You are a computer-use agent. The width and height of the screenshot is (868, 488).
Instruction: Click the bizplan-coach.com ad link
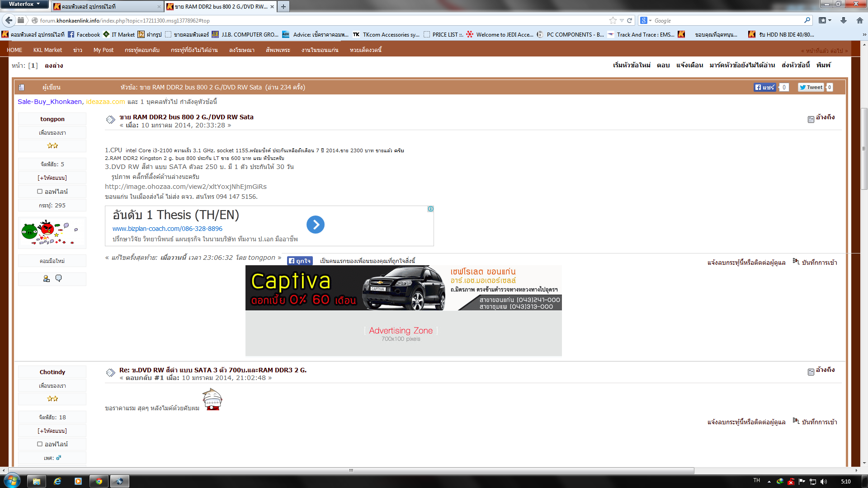tap(167, 229)
